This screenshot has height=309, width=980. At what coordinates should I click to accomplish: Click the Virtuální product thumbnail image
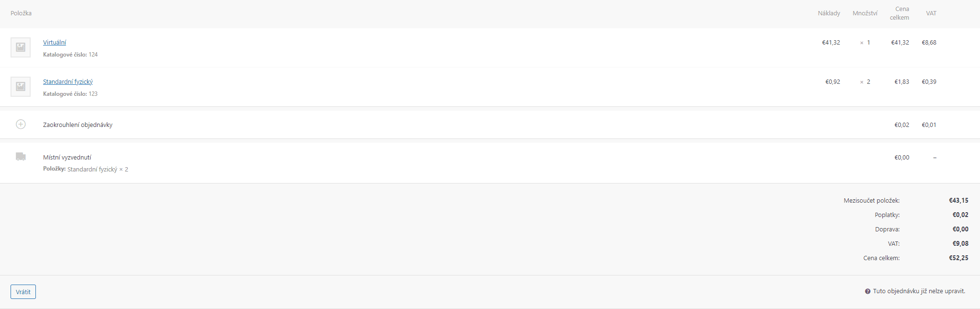(x=21, y=47)
